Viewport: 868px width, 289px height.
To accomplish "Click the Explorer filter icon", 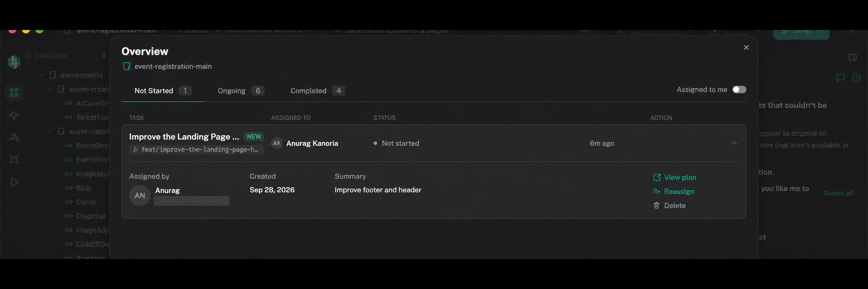I will click(104, 56).
